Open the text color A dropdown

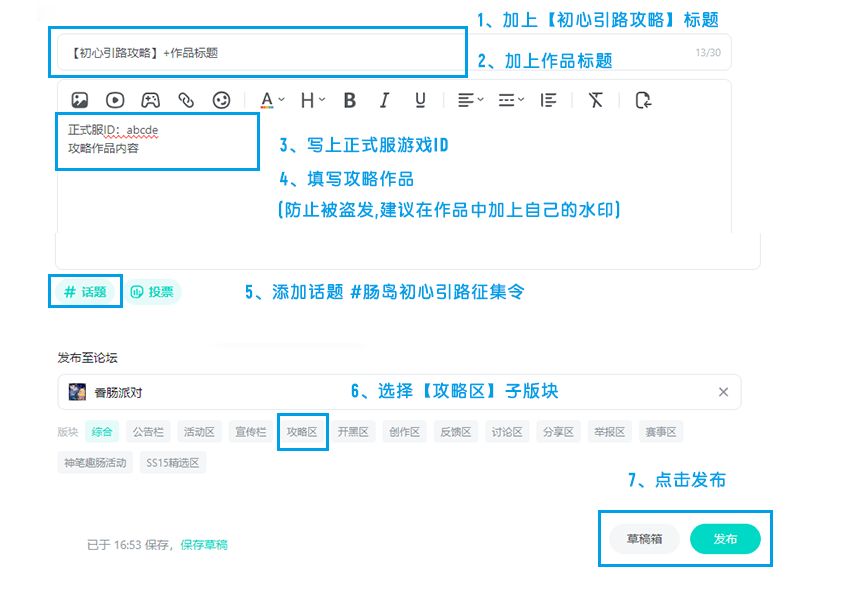[272, 100]
